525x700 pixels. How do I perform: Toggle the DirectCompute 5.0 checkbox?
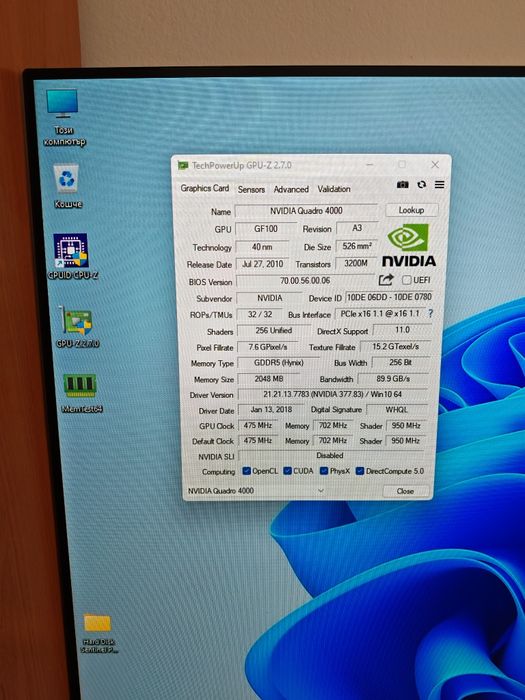359,471
